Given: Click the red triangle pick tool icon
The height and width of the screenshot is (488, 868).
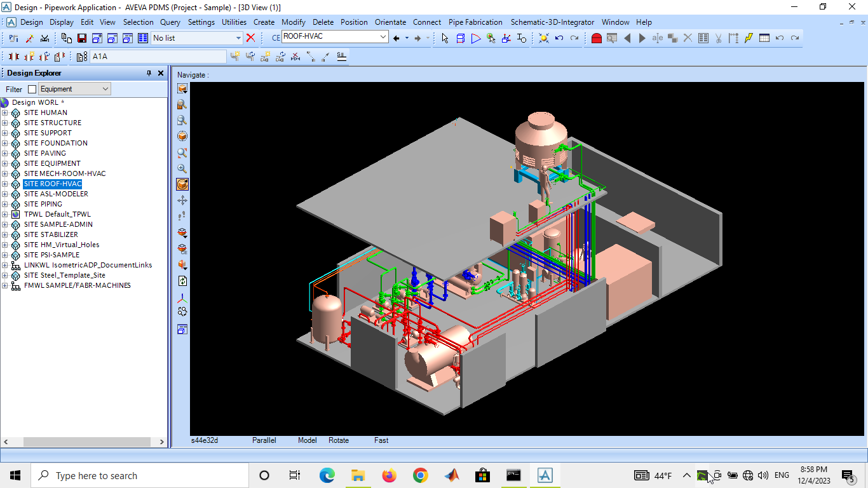Looking at the screenshot, I should [476, 38].
